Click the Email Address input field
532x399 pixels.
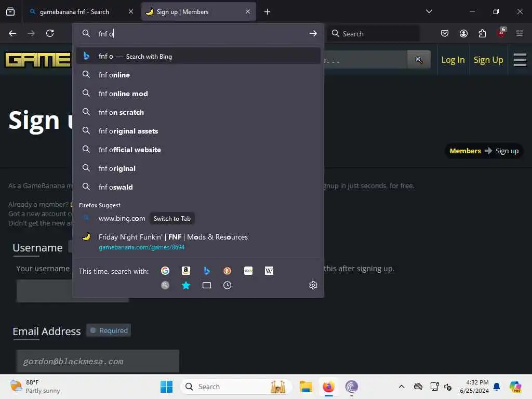[98, 362]
